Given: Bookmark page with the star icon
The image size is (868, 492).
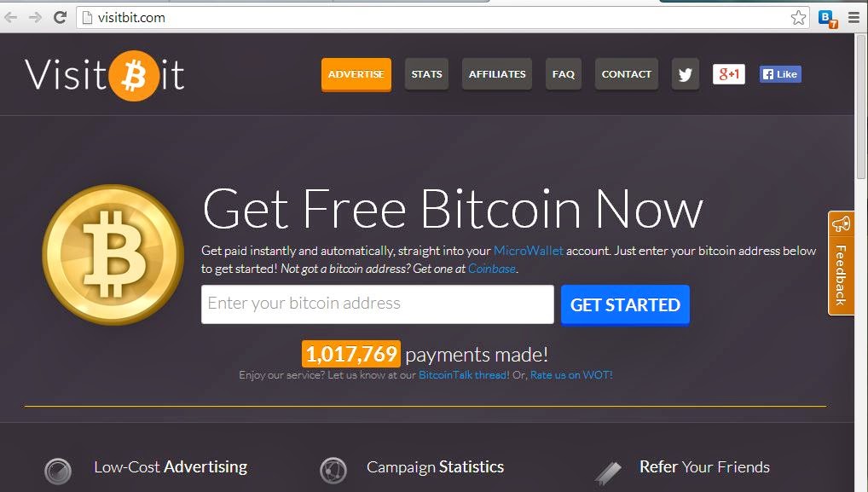Looking at the screenshot, I should point(798,18).
